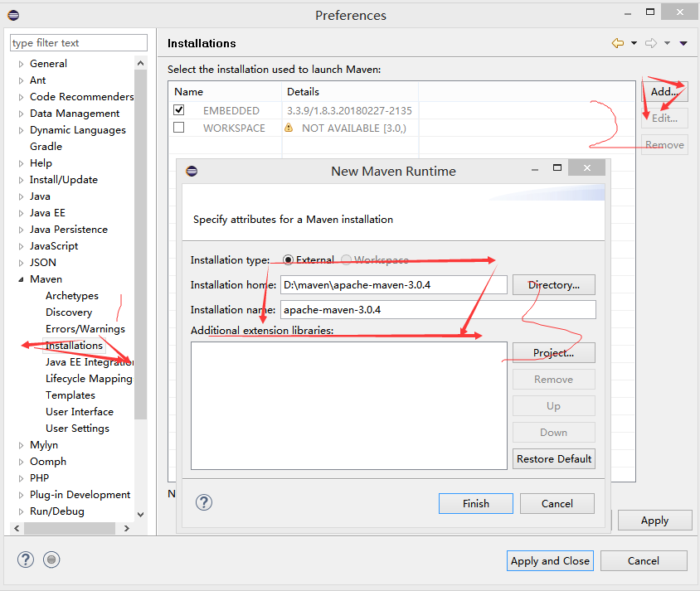
Task: Select the EMBEDDED row name text
Action: point(231,110)
